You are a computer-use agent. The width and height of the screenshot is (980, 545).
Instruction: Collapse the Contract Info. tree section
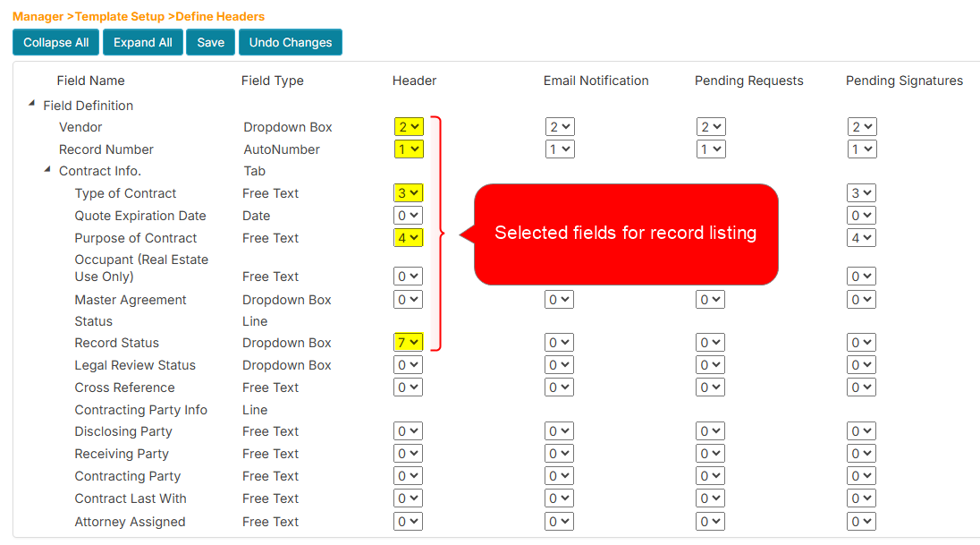[47, 170]
